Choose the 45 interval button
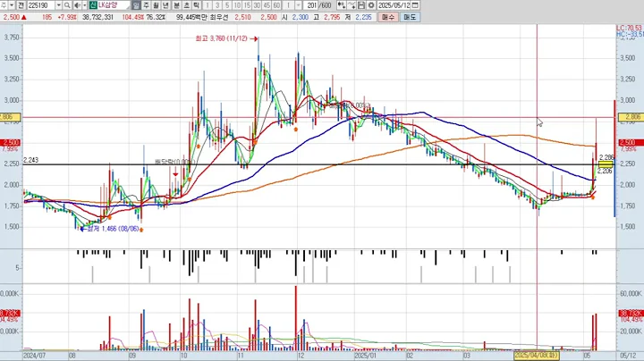The image size is (644, 361). [267, 5]
